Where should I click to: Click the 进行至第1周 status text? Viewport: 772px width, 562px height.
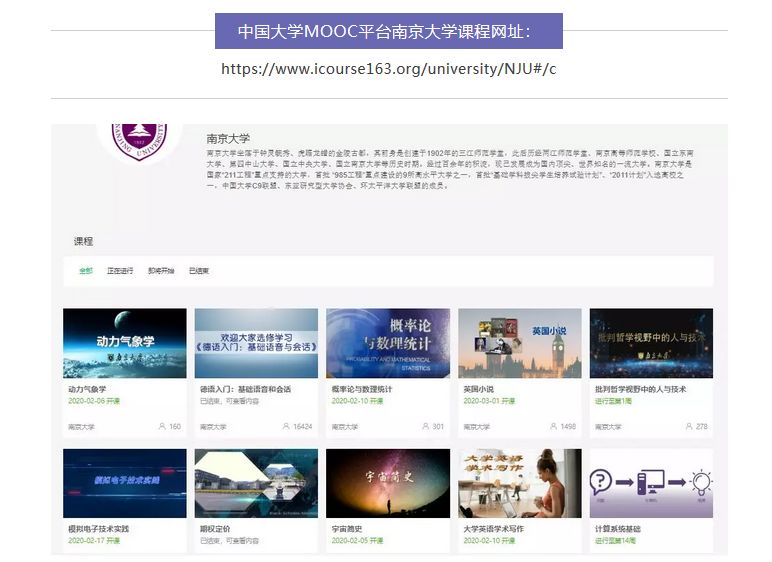click(x=613, y=401)
